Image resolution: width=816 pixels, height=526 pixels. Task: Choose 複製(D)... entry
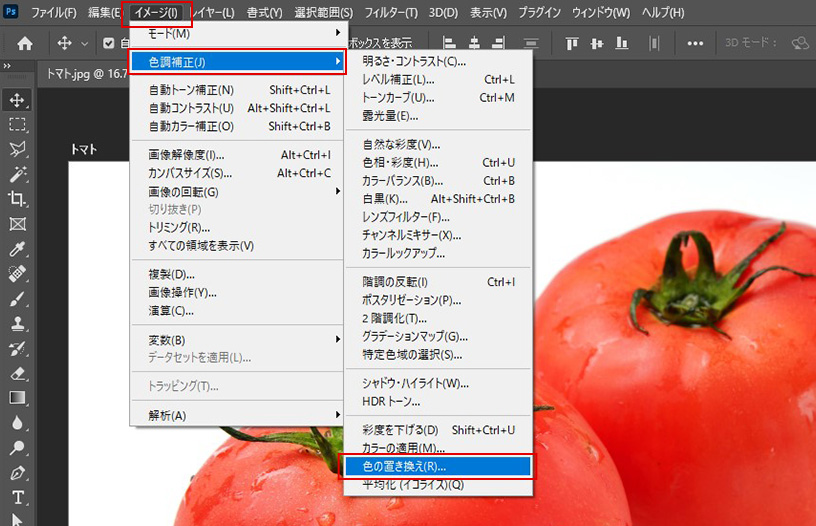click(237, 274)
